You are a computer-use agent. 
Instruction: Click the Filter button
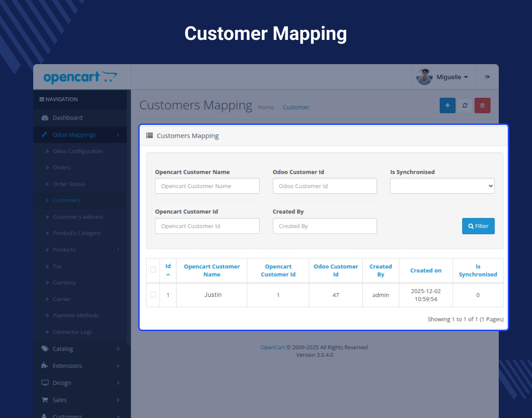pos(478,226)
